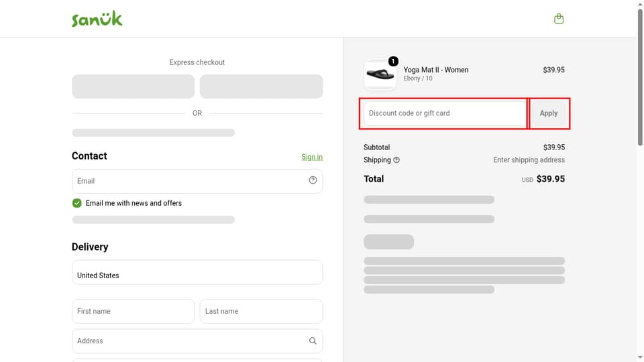This screenshot has height=362, width=644.
Task: Click the shipping info question mark icon
Action: click(396, 160)
